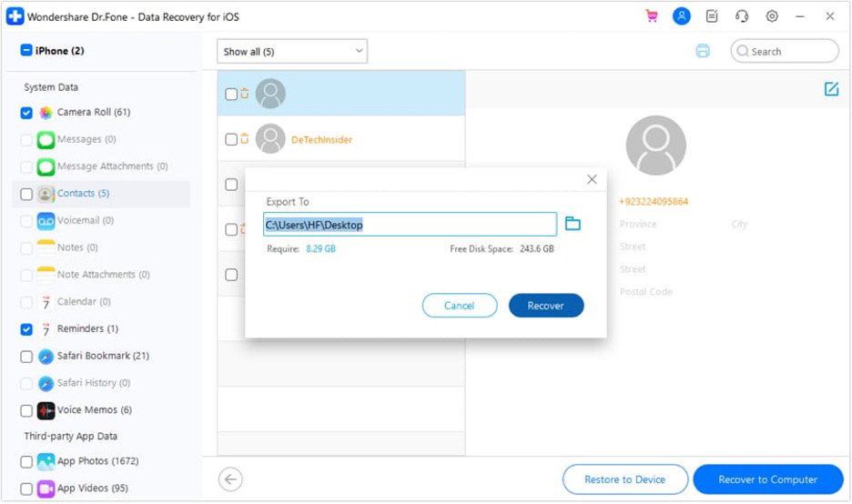852x504 pixels.
Task: Go back with the arrow button
Action: click(x=230, y=479)
